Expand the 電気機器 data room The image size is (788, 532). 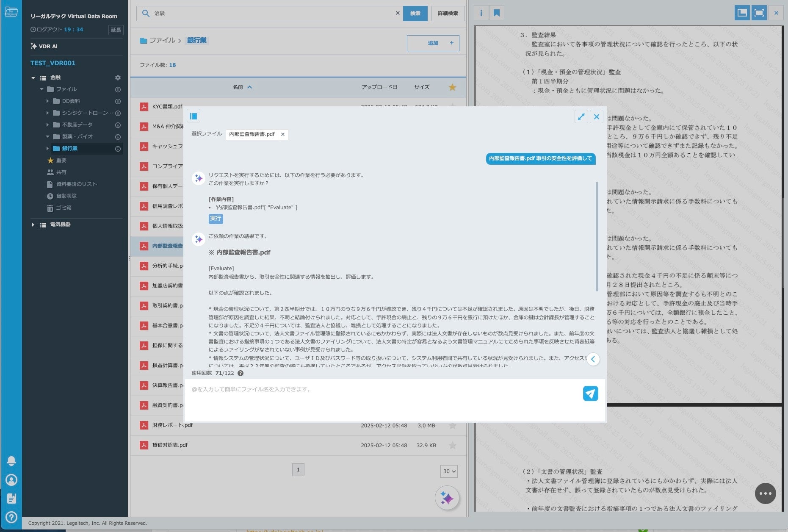[x=33, y=225]
